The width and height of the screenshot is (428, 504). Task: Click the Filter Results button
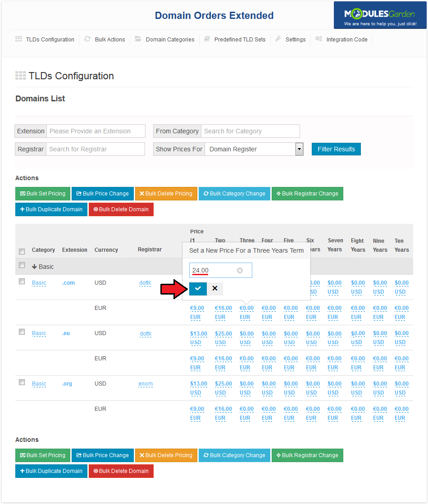tap(336, 149)
